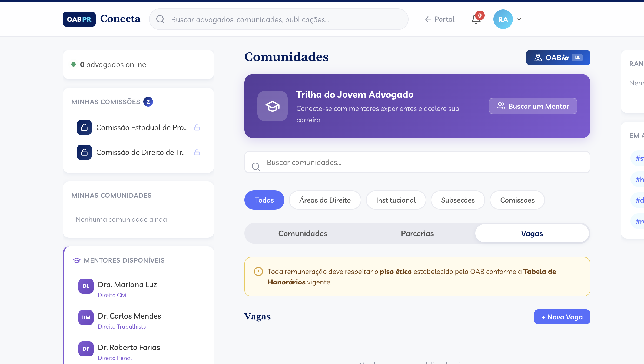Open the account dropdown chevron
The height and width of the screenshot is (364, 644).
coord(519,19)
